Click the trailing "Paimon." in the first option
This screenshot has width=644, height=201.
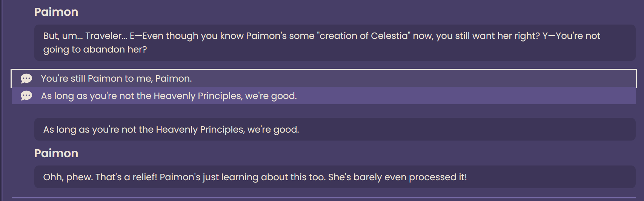[x=174, y=79]
